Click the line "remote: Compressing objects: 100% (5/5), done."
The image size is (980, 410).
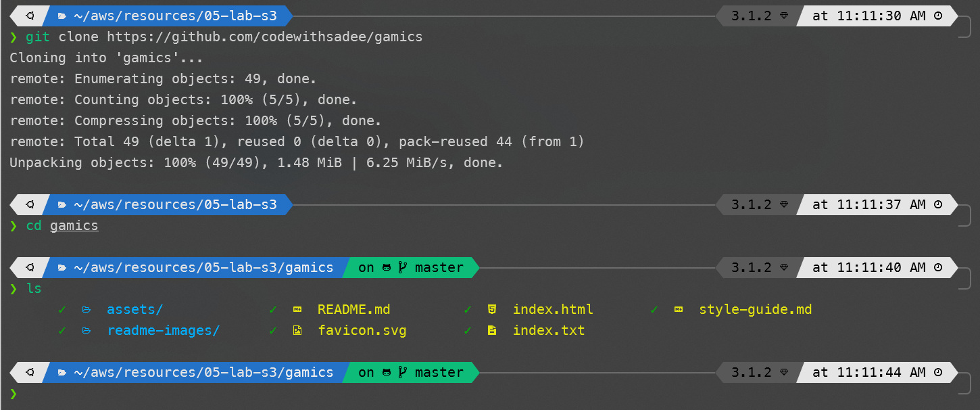[x=196, y=120]
